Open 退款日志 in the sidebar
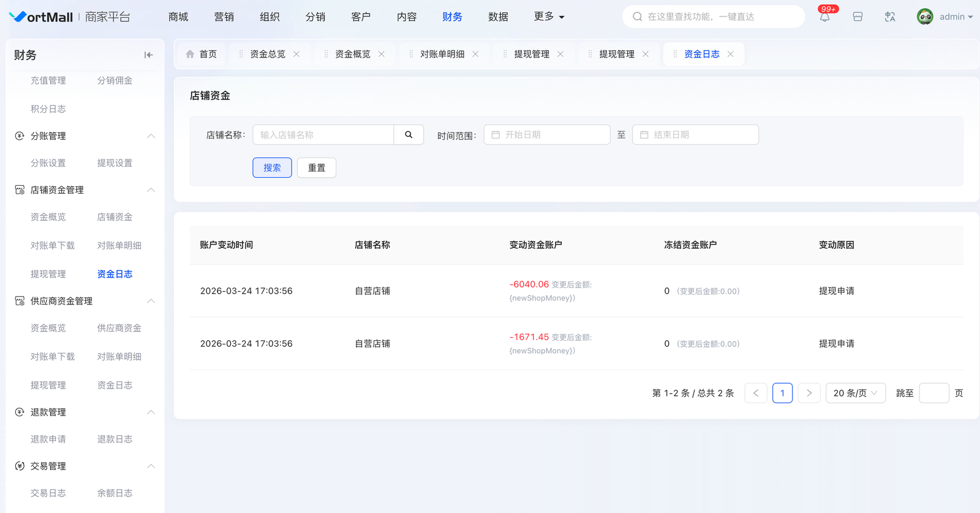Screen dimensions: 980x513 (115, 439)
